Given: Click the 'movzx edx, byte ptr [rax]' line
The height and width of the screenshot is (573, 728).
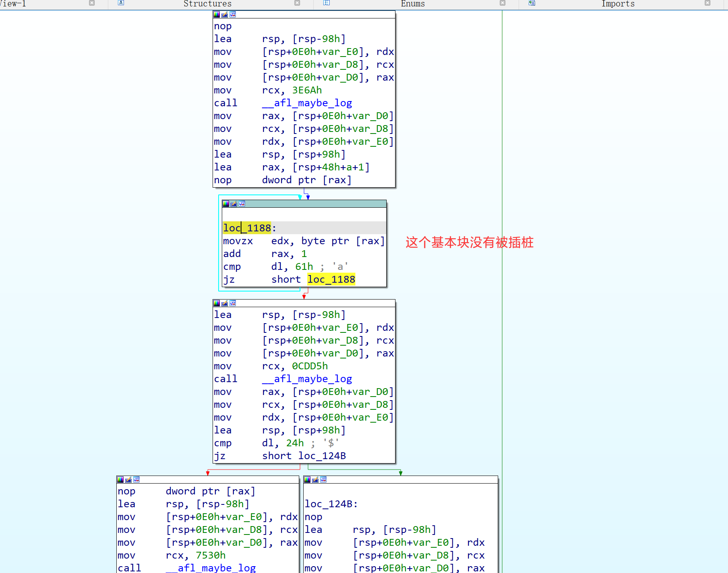Looking at the screenshot, I should [x=304, y=241].
